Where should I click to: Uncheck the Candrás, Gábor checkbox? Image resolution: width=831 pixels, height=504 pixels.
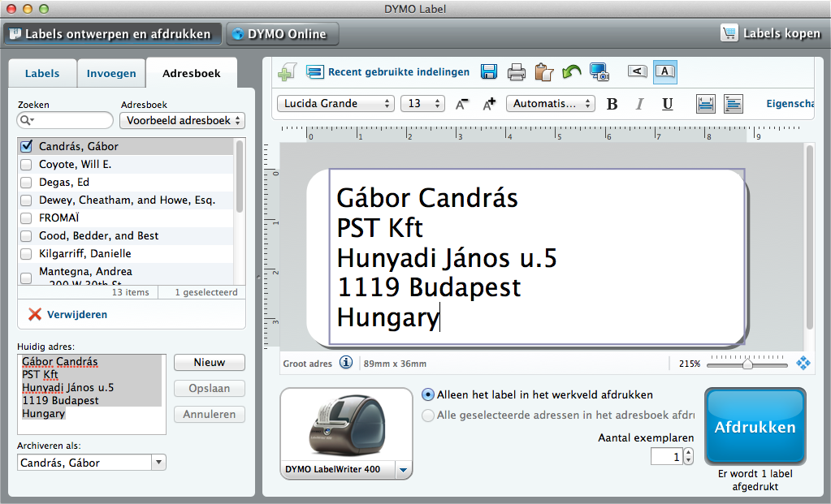click(x=26, y=147)
